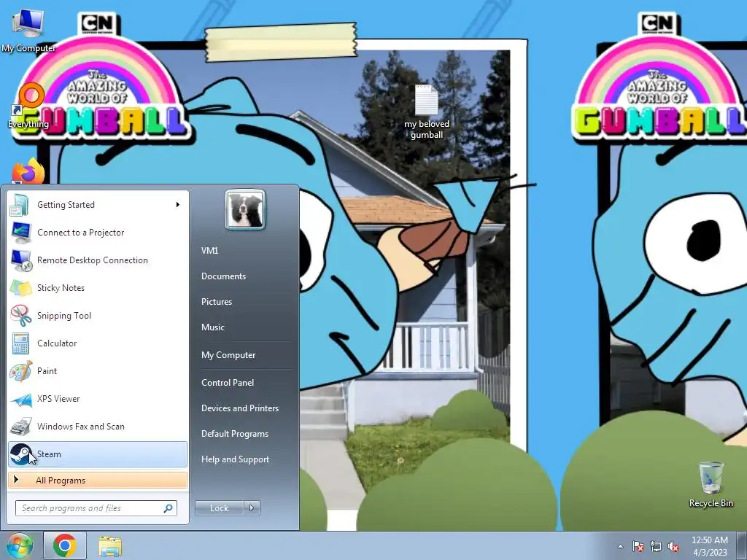Screen dimensions: 747x560
Task: Open Pictures from Start menu
Action: click(x=216, y=302)
